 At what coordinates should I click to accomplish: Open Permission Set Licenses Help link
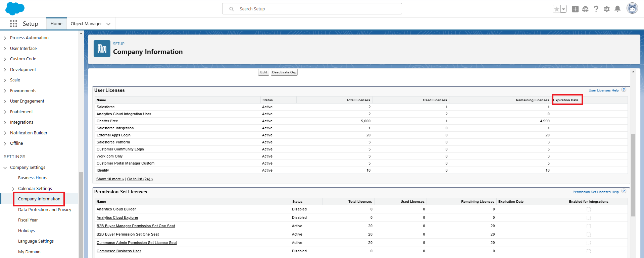coord(595,192)
